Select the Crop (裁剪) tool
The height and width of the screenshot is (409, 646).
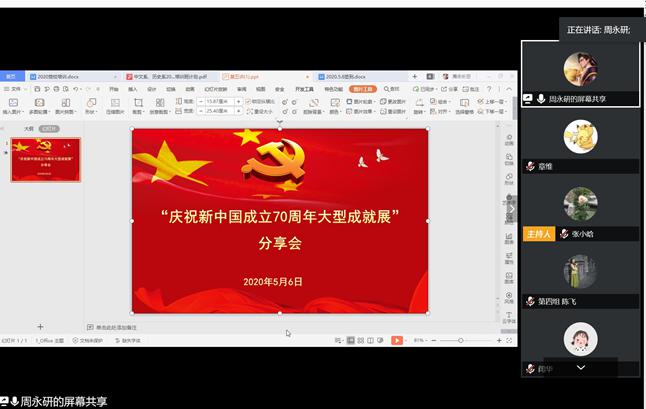point(138,103)
